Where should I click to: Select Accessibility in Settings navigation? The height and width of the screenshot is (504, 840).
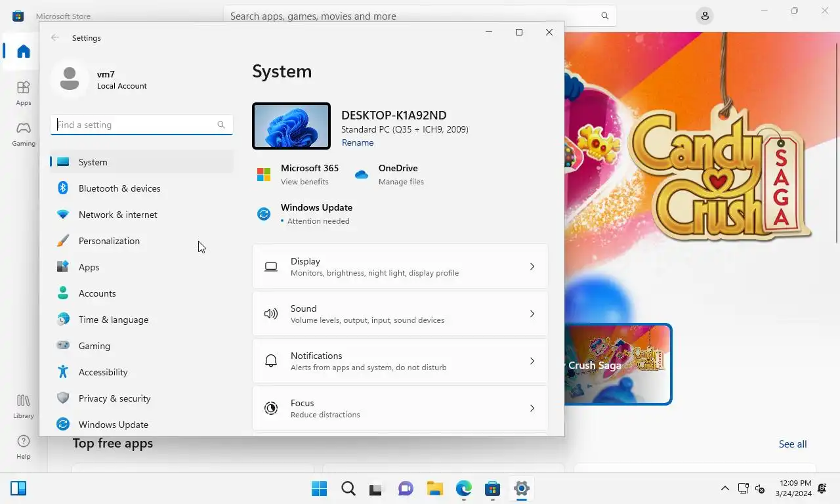coord(142,372)
